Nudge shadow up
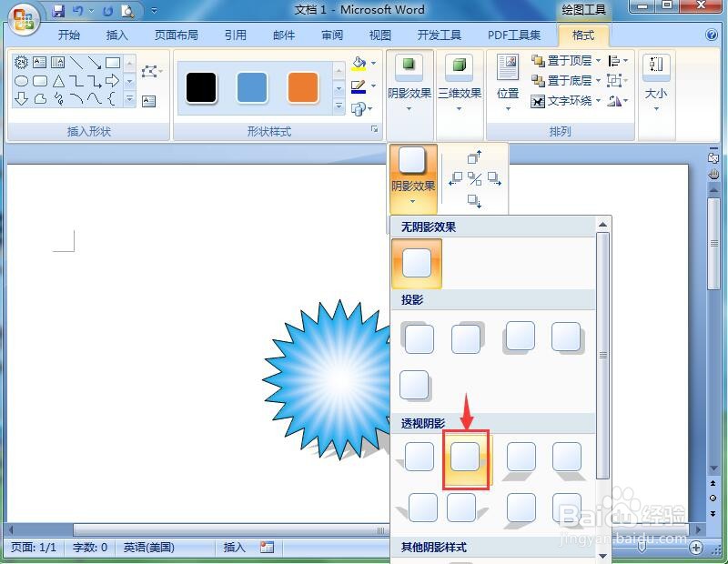728x564 pixels. [474, 157]
